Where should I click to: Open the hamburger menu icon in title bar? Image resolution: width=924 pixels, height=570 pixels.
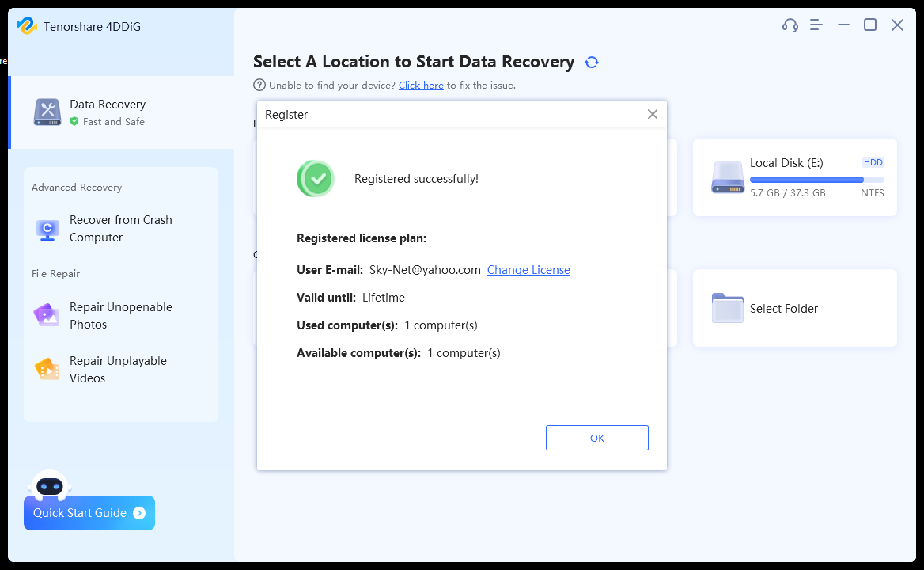point(816,25)
